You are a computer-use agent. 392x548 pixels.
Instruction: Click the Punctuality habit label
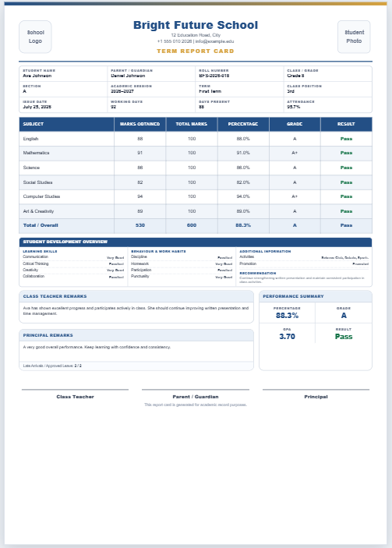pyautogui.click(x=140, y=277)
